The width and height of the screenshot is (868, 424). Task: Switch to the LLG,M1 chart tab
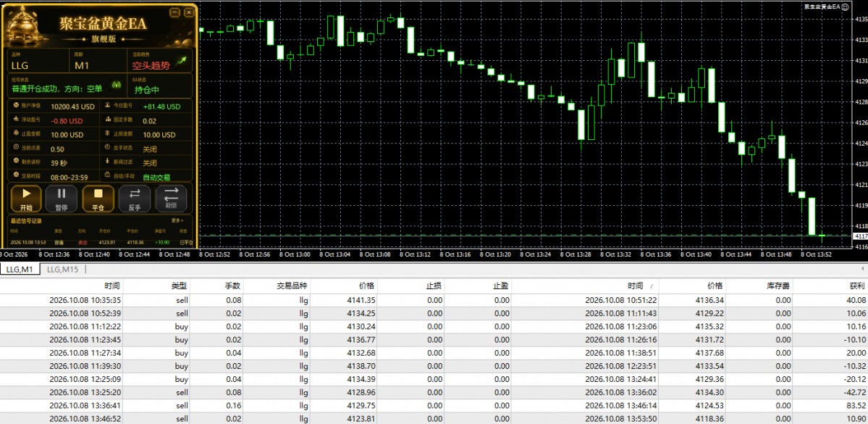click(x=20, y=270)
